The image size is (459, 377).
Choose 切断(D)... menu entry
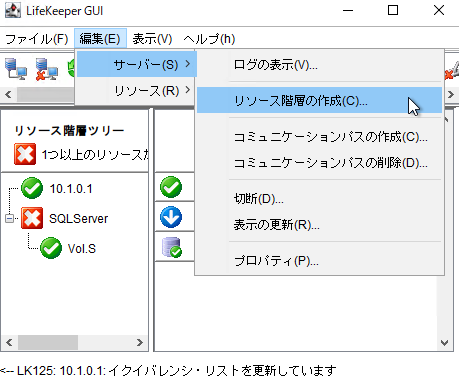tap(319, 199)
